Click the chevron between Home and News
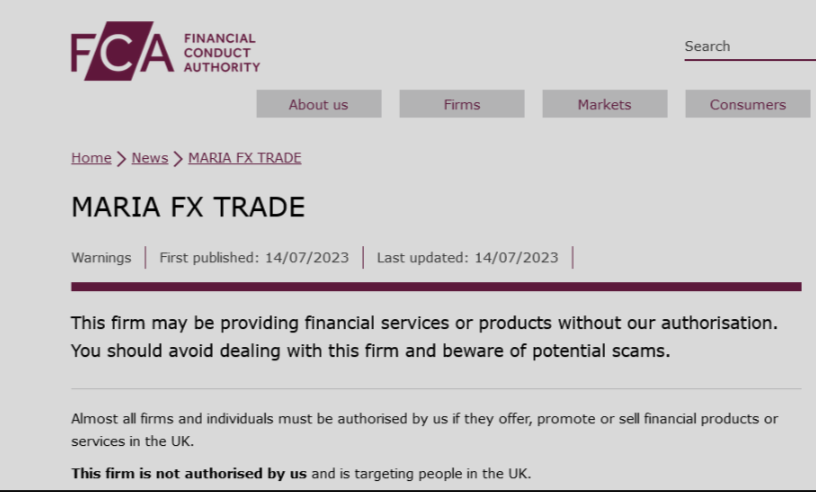This screenshot has height=492, width=816. point(121,159)
